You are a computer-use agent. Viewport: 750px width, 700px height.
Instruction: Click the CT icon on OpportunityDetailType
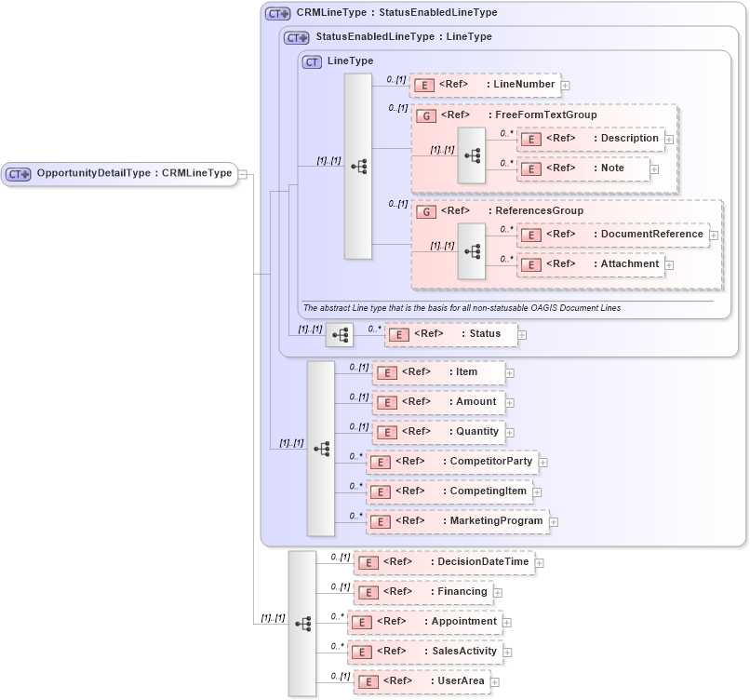click(17, 173)
